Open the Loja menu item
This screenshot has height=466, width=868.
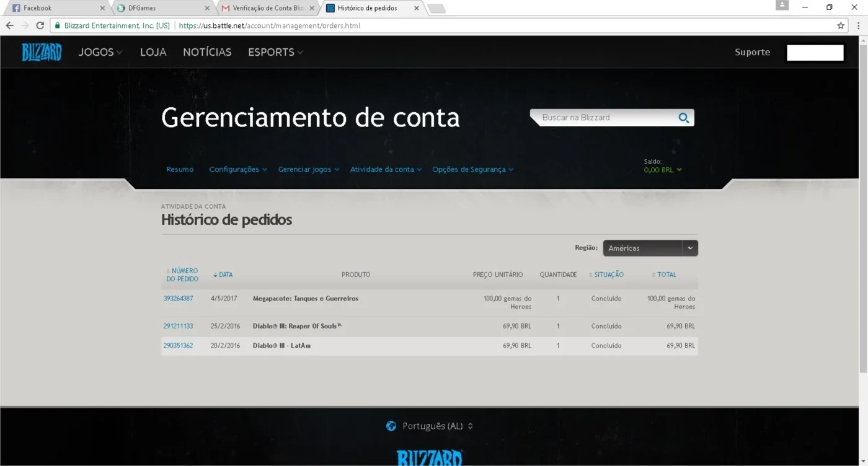click(153, 52)
